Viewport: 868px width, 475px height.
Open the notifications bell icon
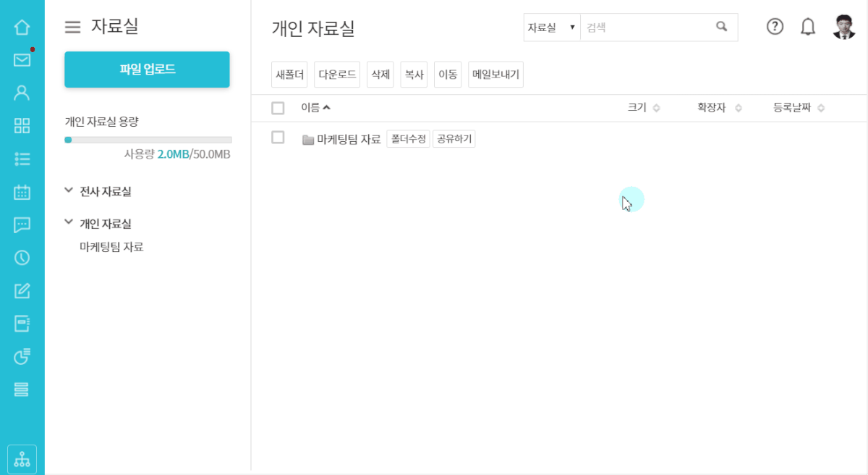tap(808, 27)
